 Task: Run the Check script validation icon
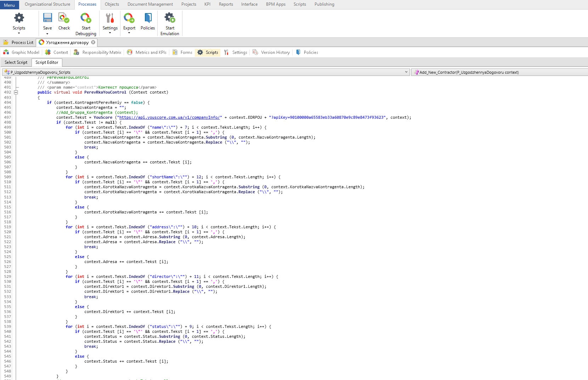point(64,18)
